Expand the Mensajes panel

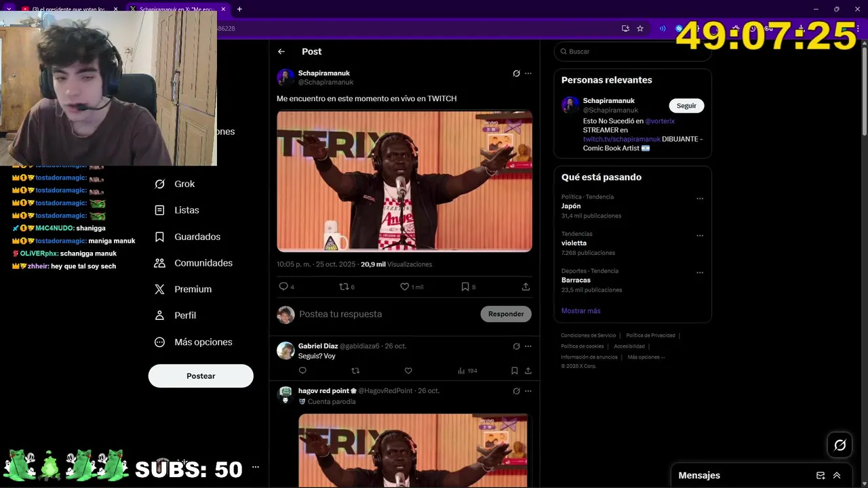[x=837, y=476]
